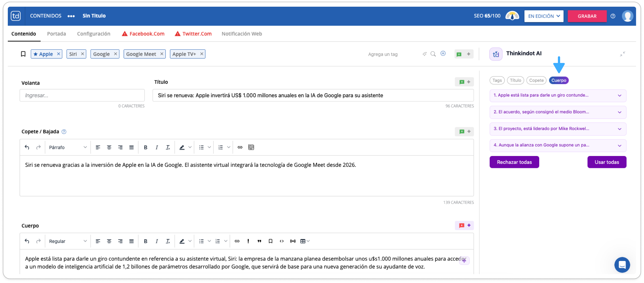Select the Copete suggestion chip
This screenshot has width=644, height=283.
536,80
